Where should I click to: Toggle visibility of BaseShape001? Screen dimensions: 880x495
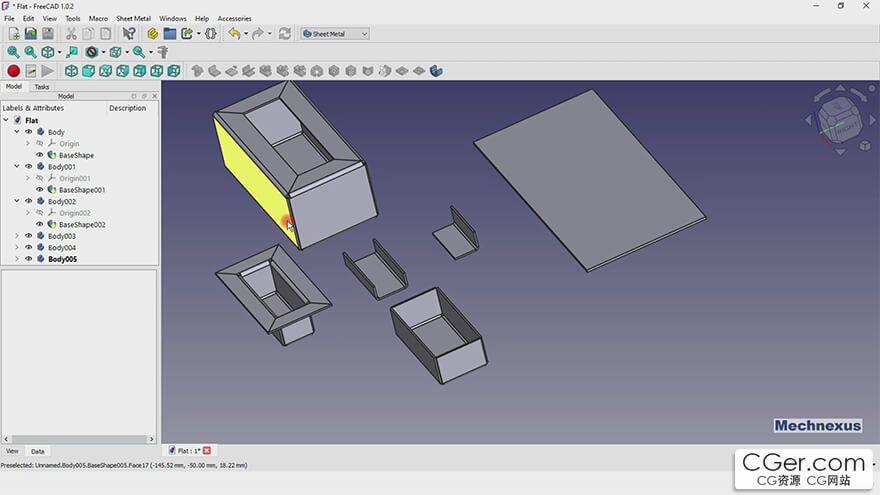click(40, 190)
